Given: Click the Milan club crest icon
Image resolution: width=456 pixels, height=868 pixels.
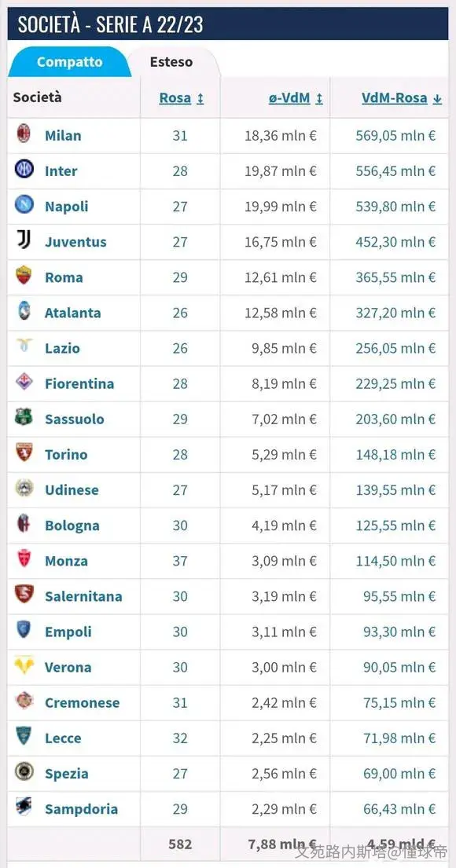Looking at the screenshot, I should tap(24, 134).
